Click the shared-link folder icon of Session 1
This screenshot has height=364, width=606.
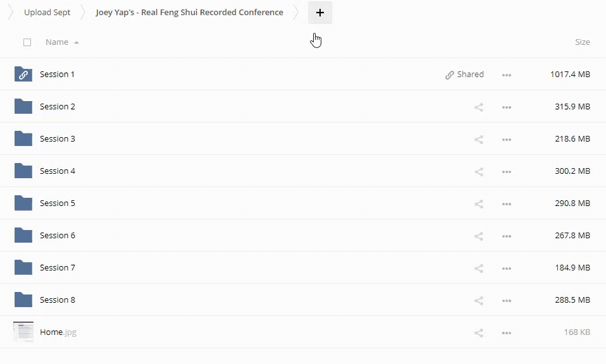click(23, 75)
